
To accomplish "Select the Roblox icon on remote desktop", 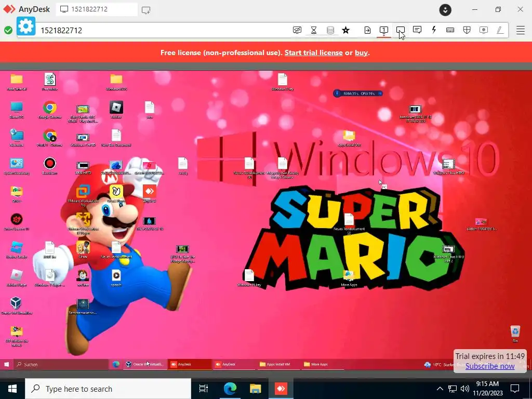I will tap(116, 110).
